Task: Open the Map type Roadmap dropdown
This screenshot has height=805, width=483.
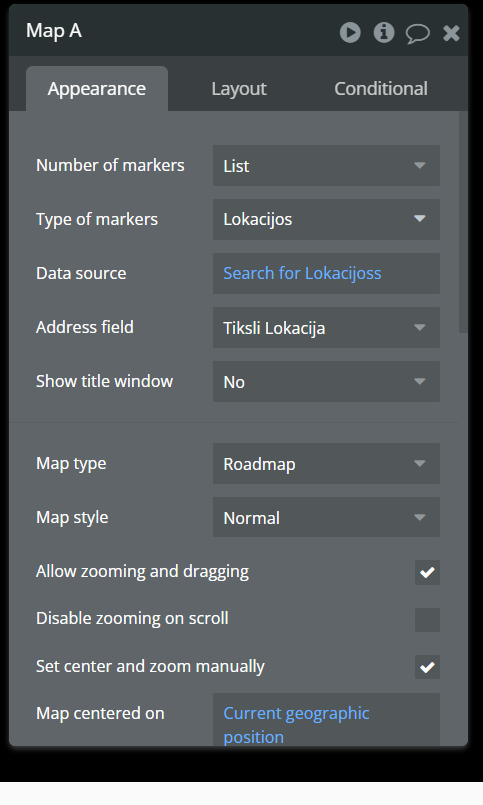Action: (326, 464)
